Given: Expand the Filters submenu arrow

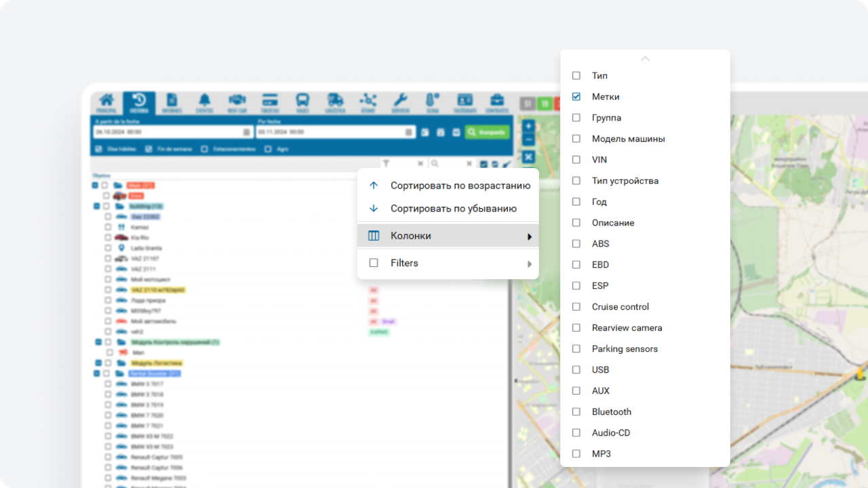Looking at the screenshot, I should click(530, 264).
